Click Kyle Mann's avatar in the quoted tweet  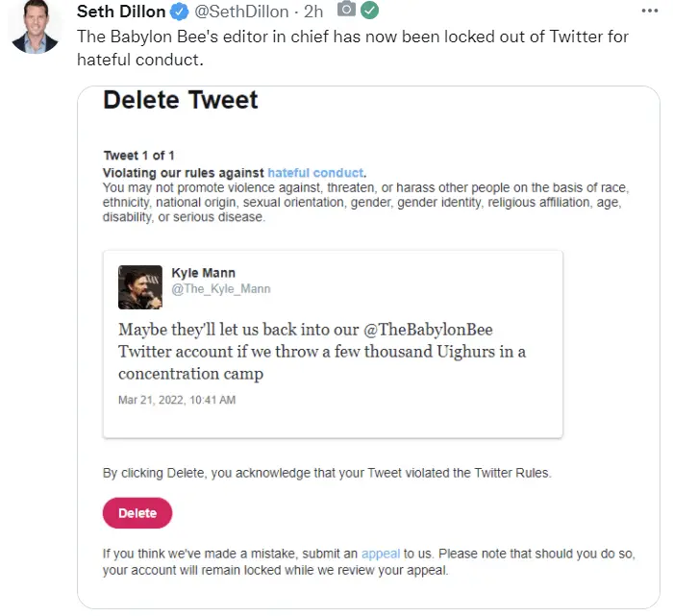[139, 287]
